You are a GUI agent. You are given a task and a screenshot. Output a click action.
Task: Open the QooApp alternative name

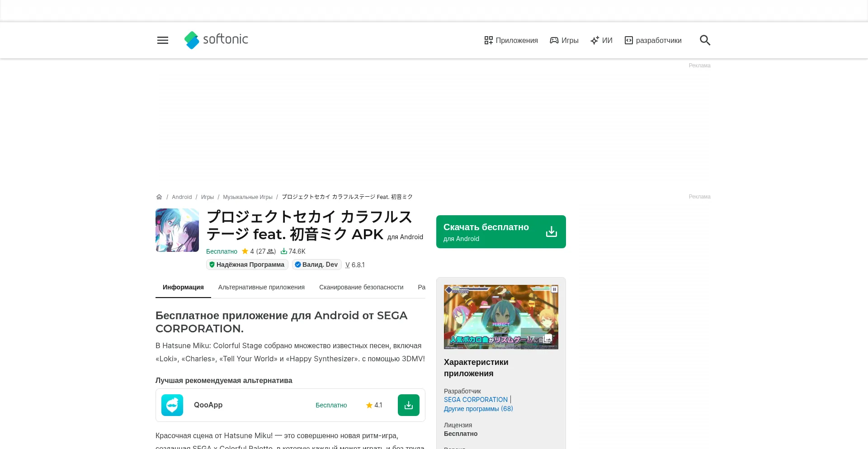(208, 405)
